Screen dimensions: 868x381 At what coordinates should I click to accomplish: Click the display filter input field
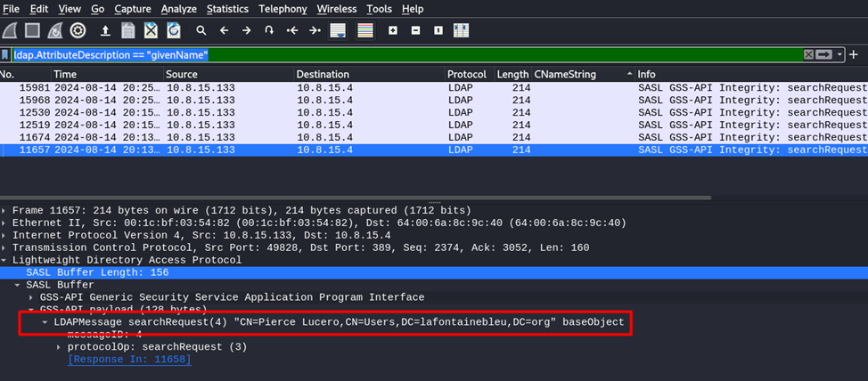coord(407,54)
